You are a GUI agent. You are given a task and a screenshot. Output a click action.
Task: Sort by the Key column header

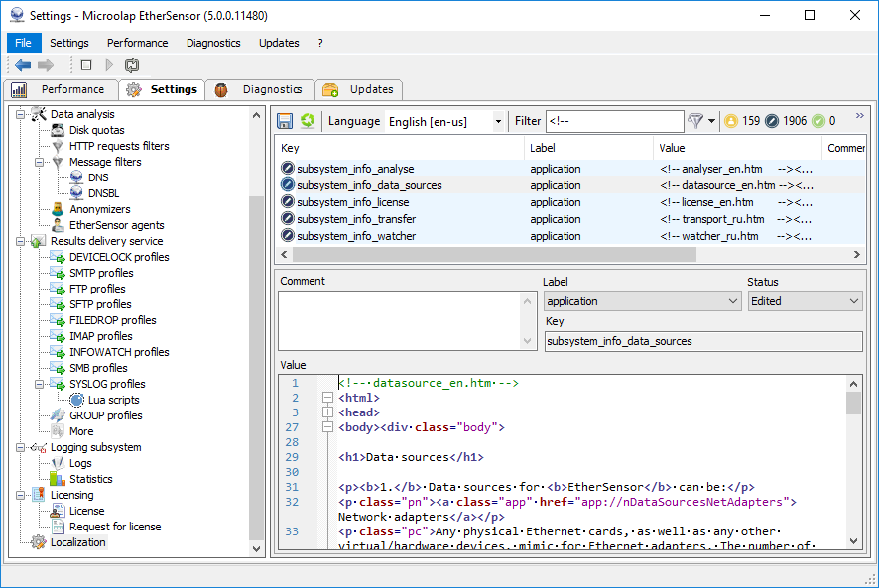click(400, 148)
